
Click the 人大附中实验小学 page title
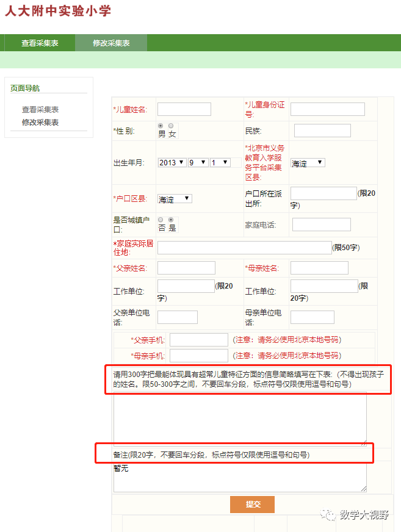(x=58, y=11)
